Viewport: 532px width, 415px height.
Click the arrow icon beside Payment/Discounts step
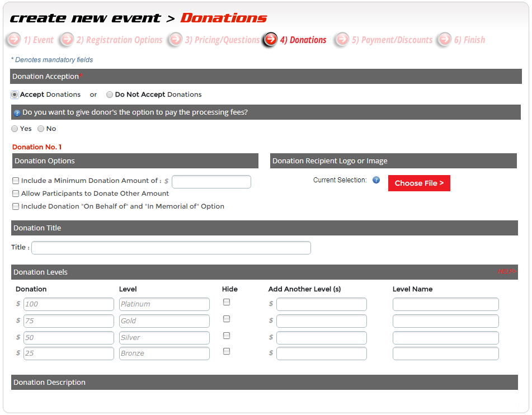point(342,40)
